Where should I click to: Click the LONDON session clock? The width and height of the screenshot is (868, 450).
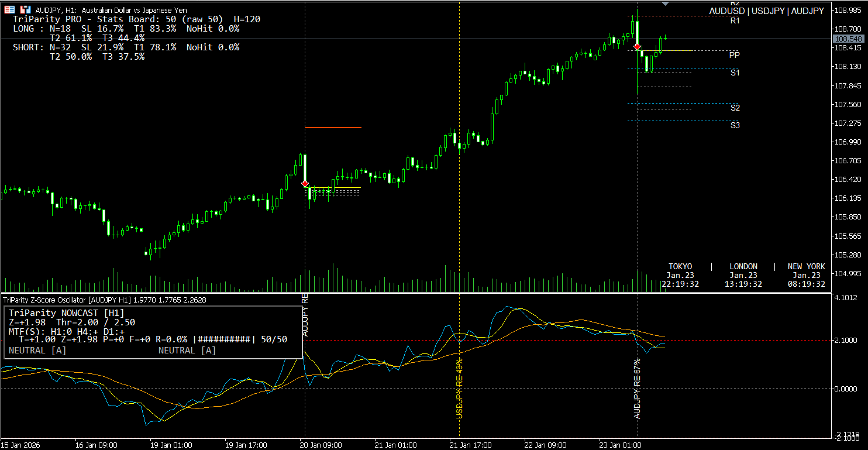pos(743,275)
